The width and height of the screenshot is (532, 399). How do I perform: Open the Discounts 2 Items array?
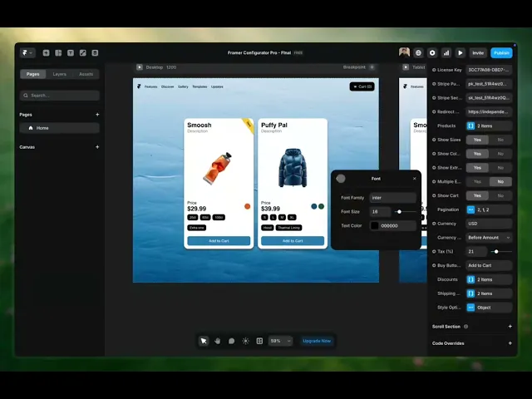(489, 279)
